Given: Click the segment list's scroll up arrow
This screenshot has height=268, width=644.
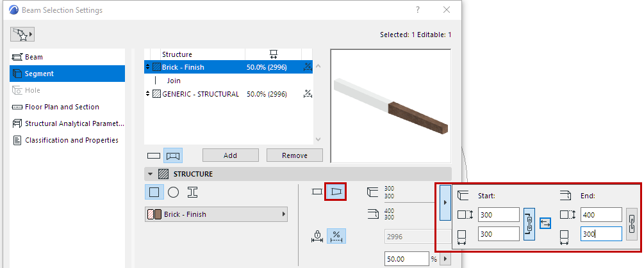Looking at the screenshot, I should pos(318,67).
